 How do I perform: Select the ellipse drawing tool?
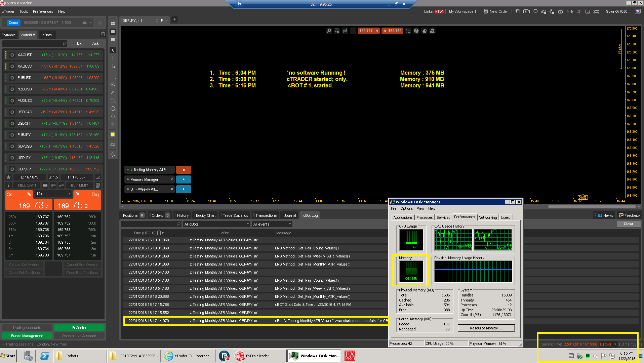(113, 109)
